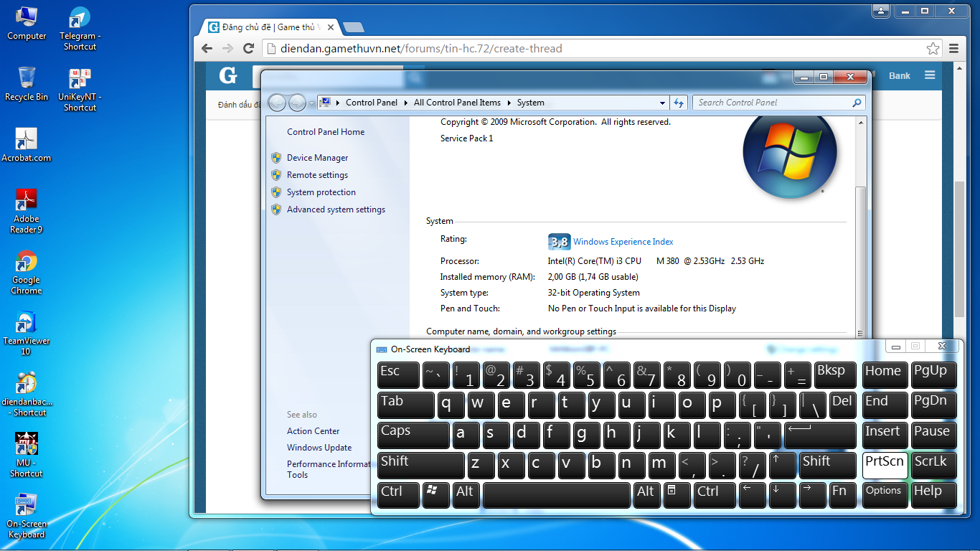Image resolution: width=980 pixels, height=551 pixels.
Task: Click the Windows logo key on keyboard
Action: coord(436,495)
